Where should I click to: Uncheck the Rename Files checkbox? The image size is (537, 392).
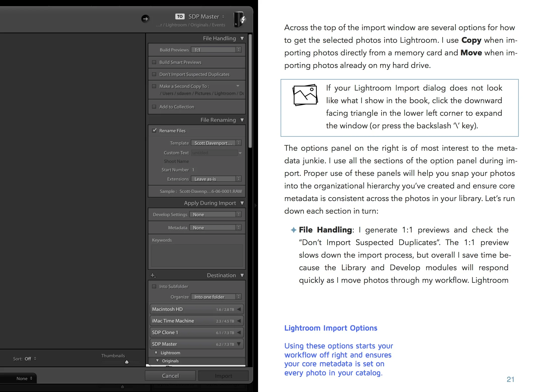(x=154, y=130)
